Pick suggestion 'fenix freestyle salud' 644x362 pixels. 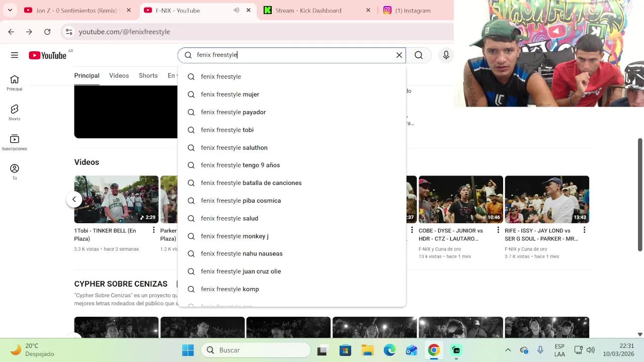tap(291, 218)
